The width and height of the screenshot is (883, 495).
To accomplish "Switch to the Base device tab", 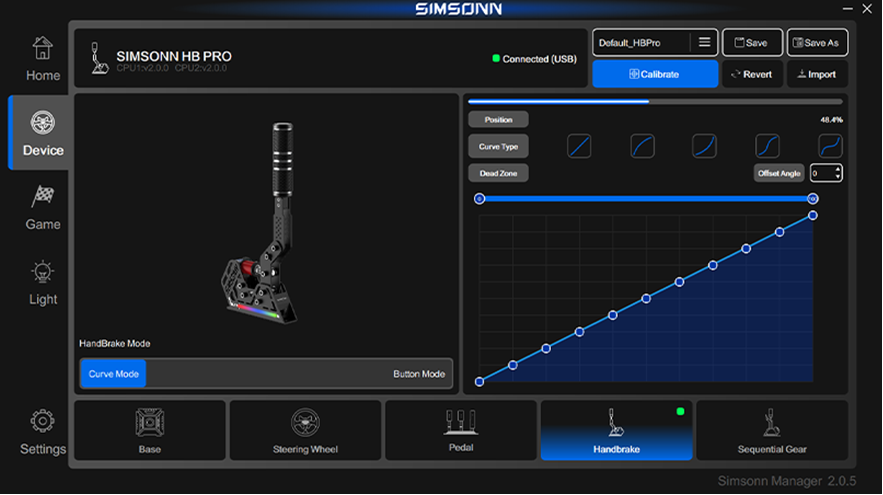I will (x=150, y=431).
